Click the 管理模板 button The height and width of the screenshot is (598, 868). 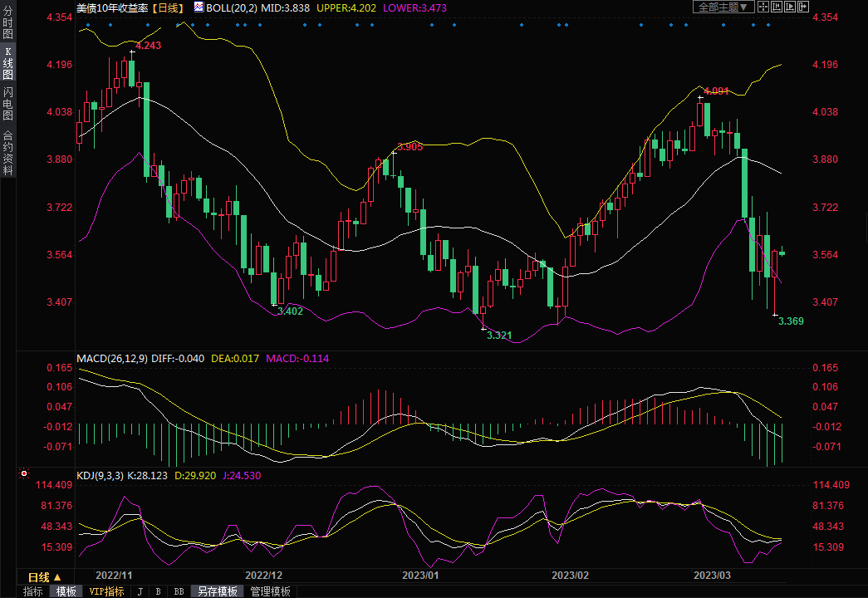click(271, 591)
